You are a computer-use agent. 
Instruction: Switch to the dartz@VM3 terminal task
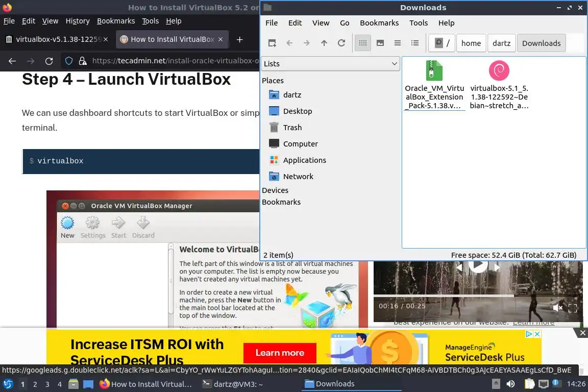tap(233, 384)
